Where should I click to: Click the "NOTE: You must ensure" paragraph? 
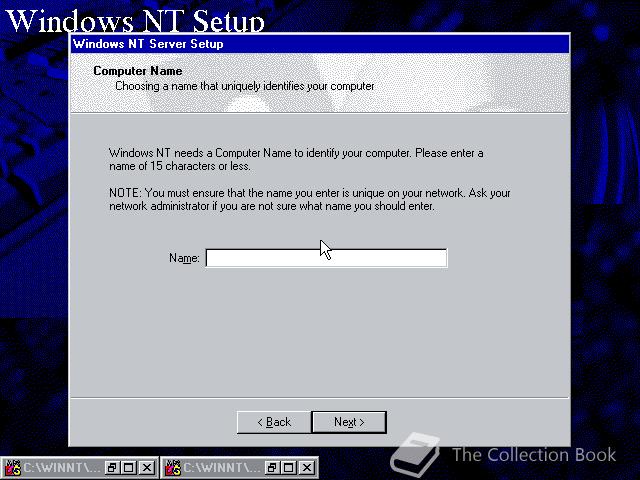pos(310,200)
